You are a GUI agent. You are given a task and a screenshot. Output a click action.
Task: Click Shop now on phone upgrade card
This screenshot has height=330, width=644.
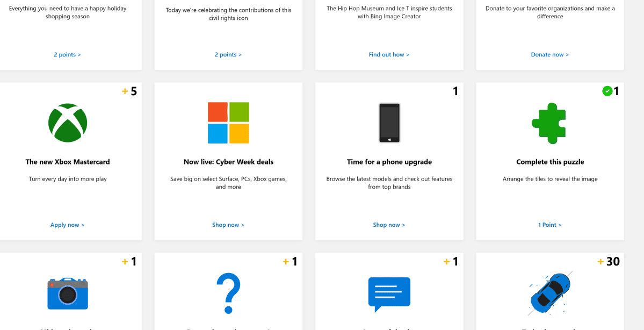point(389,225)
